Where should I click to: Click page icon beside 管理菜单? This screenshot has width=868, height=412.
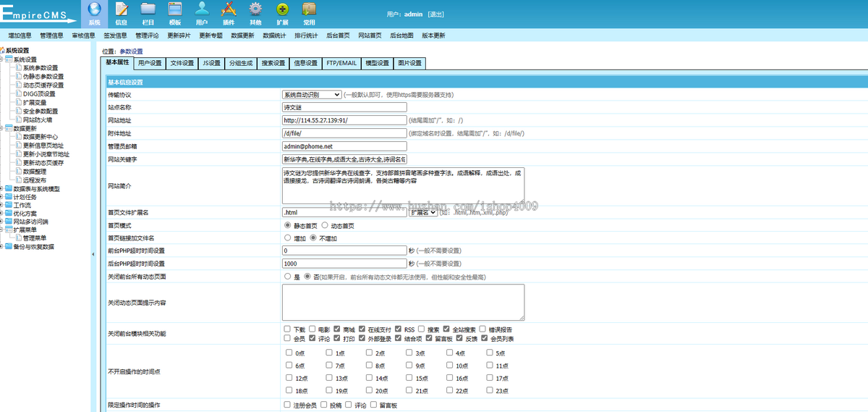(x=18, y=237)
